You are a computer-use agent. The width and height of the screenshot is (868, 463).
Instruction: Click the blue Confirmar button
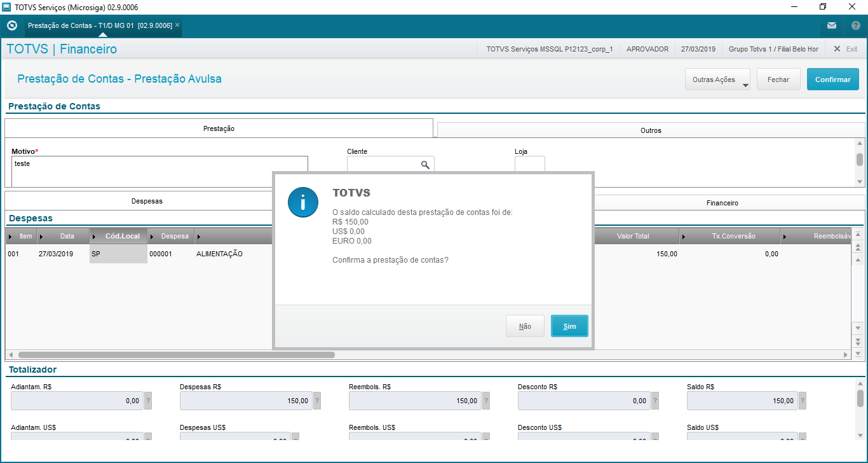[833, 79]
